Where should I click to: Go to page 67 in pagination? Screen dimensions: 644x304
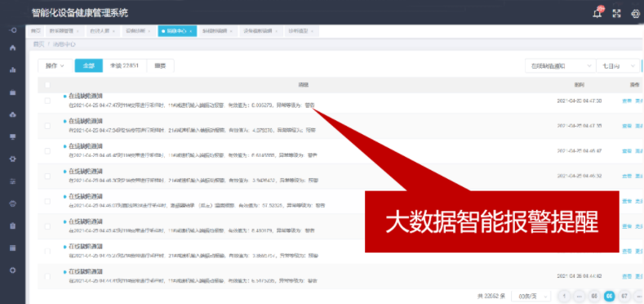click(624, 296)
